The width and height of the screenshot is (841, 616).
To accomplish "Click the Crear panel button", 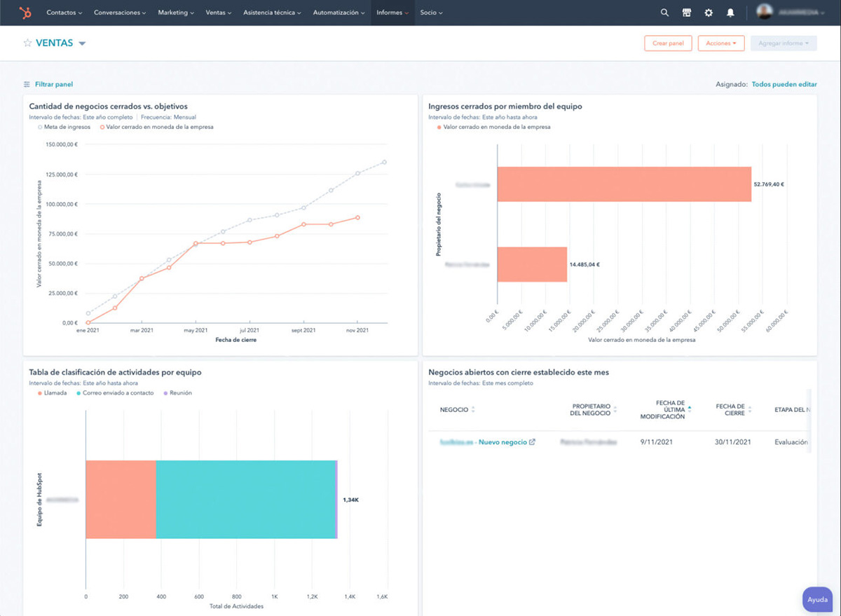I will coord(668,43).
